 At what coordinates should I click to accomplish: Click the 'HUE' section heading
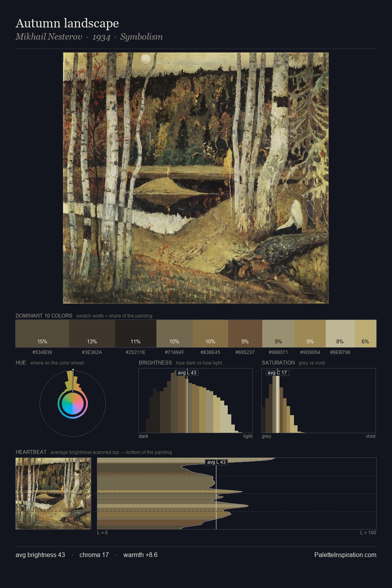pos(21,363)
